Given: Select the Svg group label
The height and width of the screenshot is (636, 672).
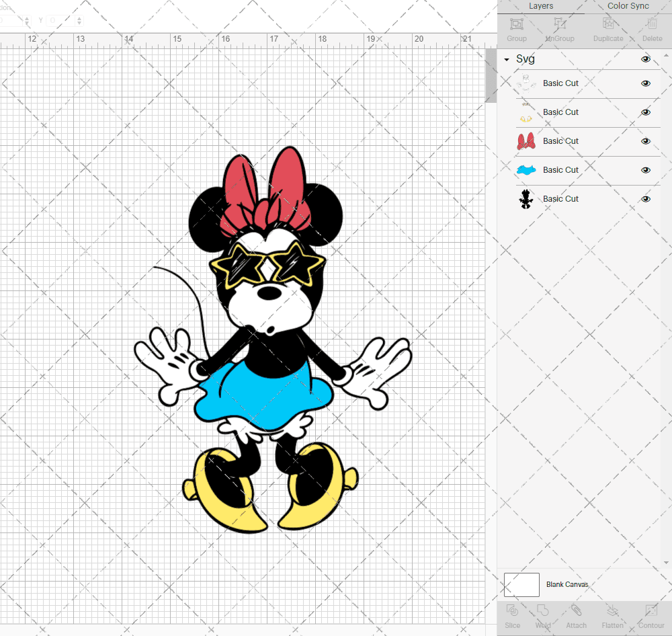Looking at the screenshot, I should [x=526, y=59].
